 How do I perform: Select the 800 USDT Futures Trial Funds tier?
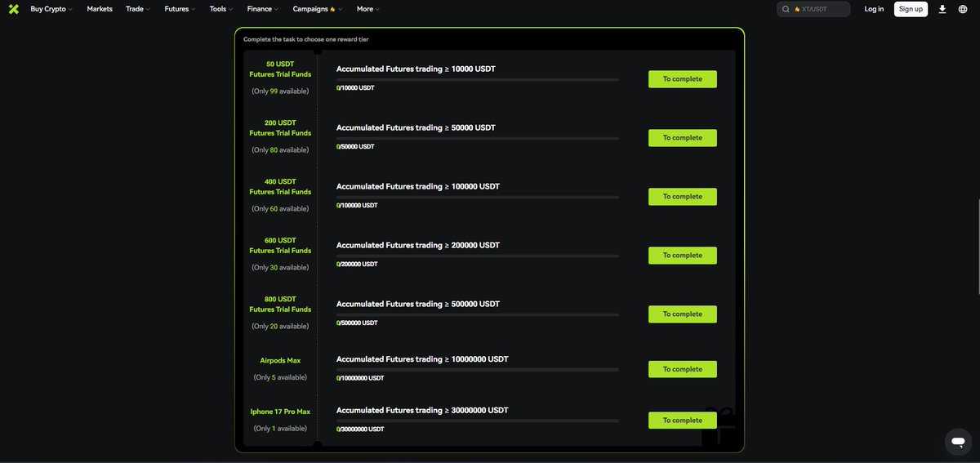click(280, 304)
